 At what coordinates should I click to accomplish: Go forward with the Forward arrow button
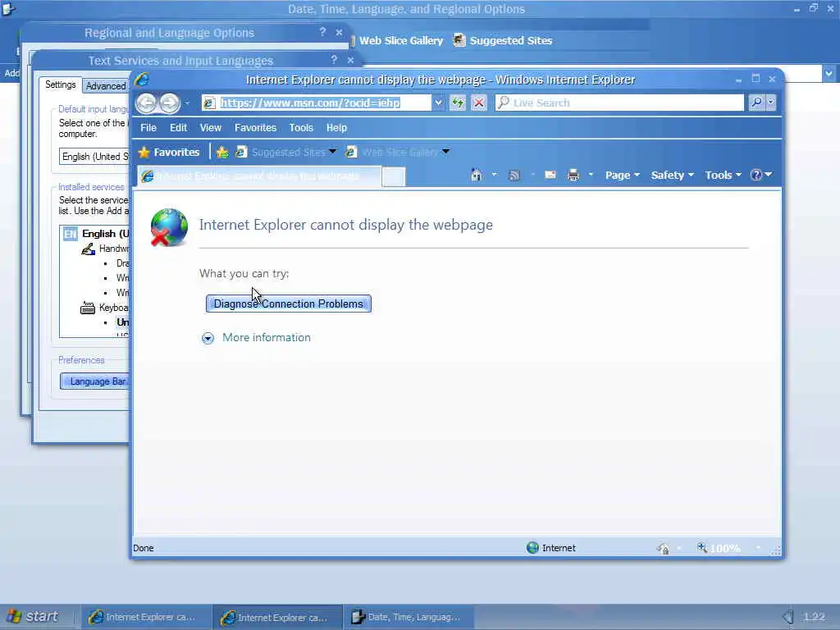[169, 103]
